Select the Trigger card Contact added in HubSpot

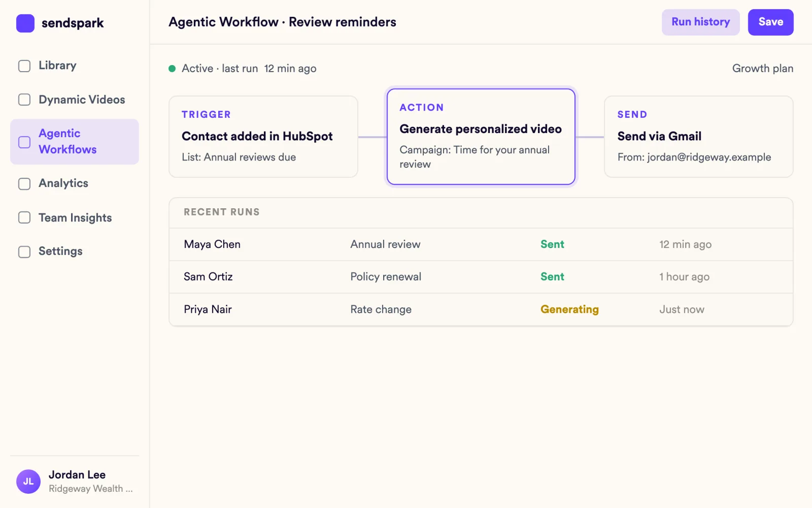pos(263,137)
